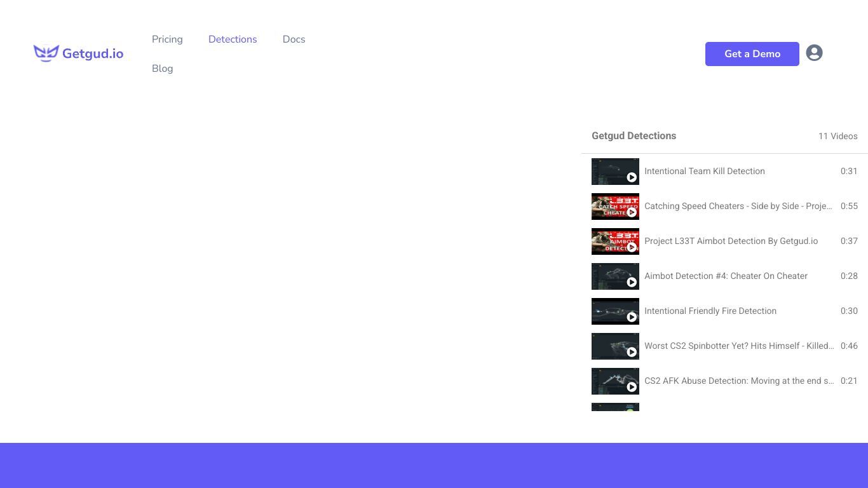Image resolution: width=868 pixels, height=488 pixels.
Task: Play the CS2 AFK Abuse Detection thumbnail
Action: click(615, 381)
